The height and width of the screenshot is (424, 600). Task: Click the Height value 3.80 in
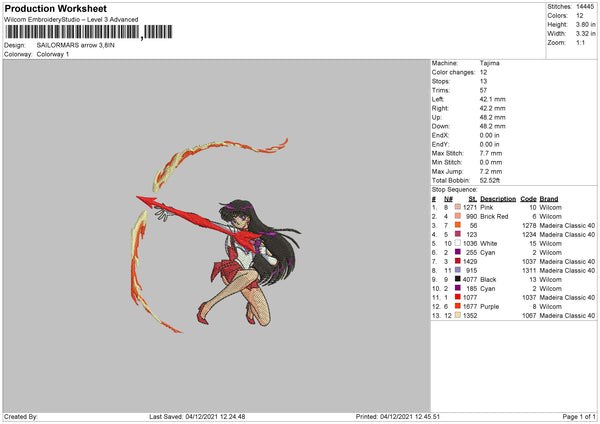click(x=585, y=24)
